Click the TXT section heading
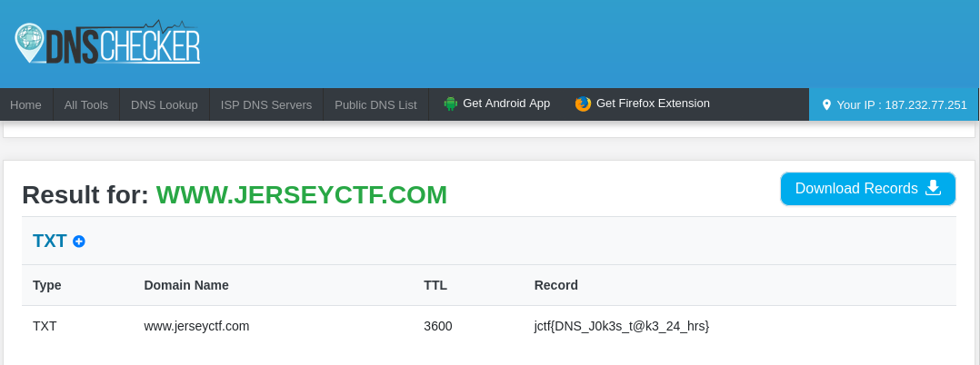Screen dimensions: 980x365 [49, 241]
